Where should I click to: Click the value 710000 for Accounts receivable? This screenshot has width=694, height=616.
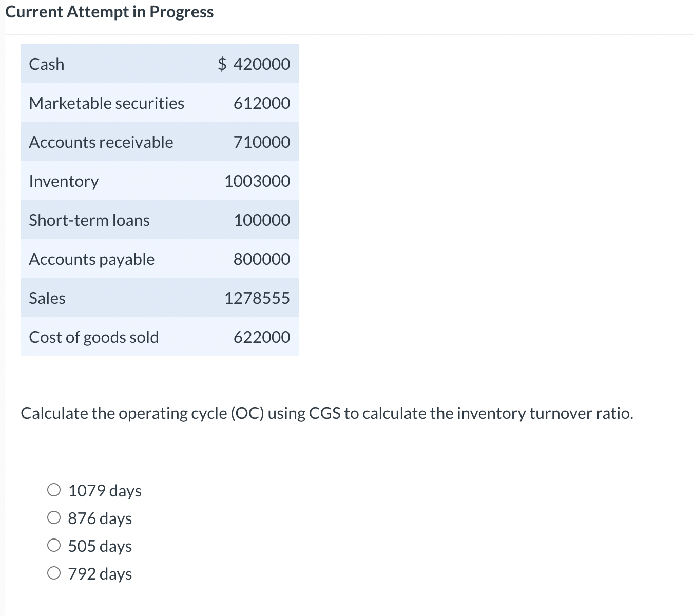[262, 142]
